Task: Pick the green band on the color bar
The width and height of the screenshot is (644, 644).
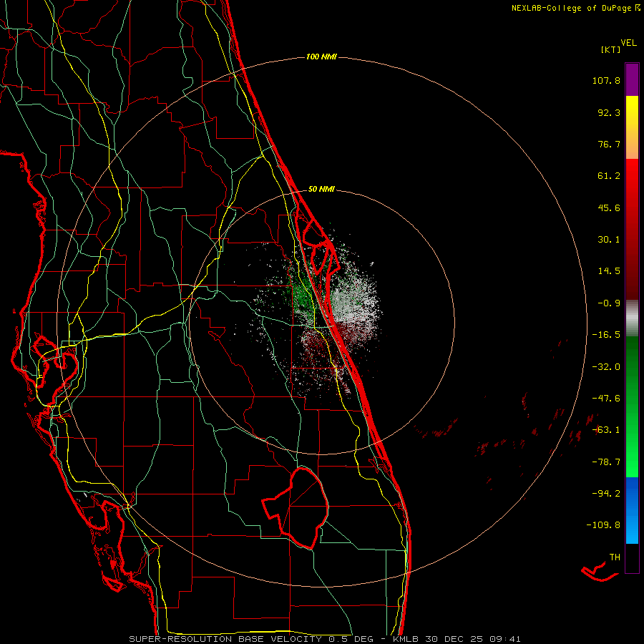Action: 632,406
